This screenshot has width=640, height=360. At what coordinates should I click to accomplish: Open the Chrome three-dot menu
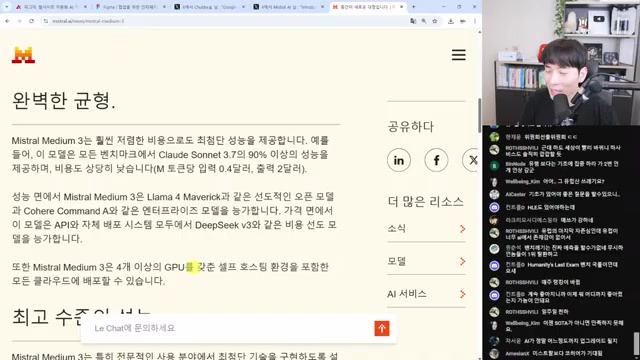coord(475,21)
